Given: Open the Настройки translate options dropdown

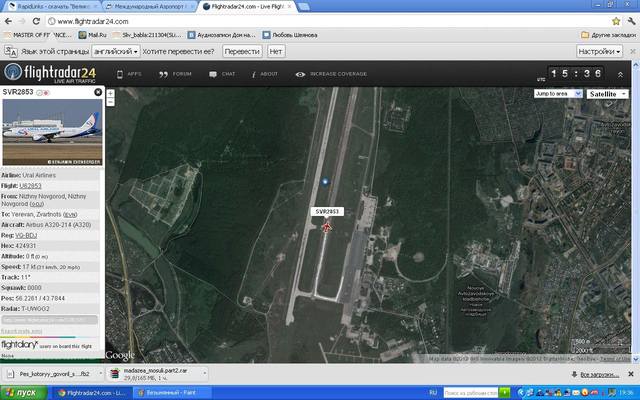Looking at the screenshot, I should coord(599,51).
